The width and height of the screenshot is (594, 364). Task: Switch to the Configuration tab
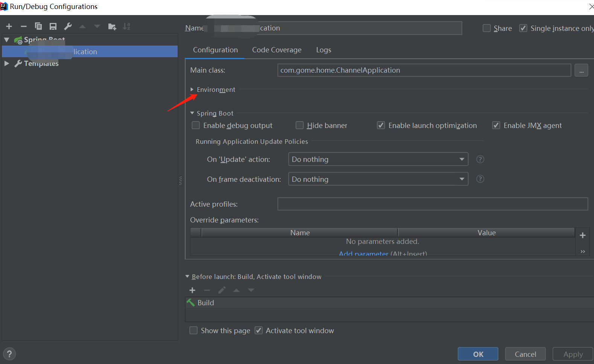[215, 50]
